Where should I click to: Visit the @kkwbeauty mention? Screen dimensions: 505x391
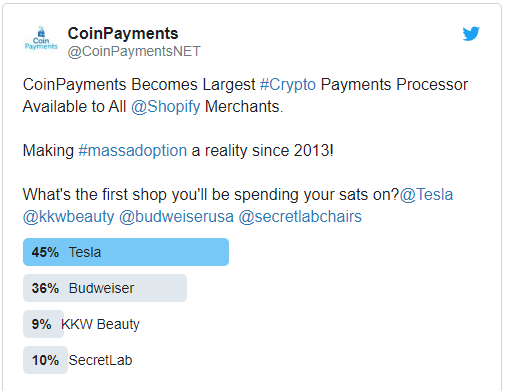point(68,217)
